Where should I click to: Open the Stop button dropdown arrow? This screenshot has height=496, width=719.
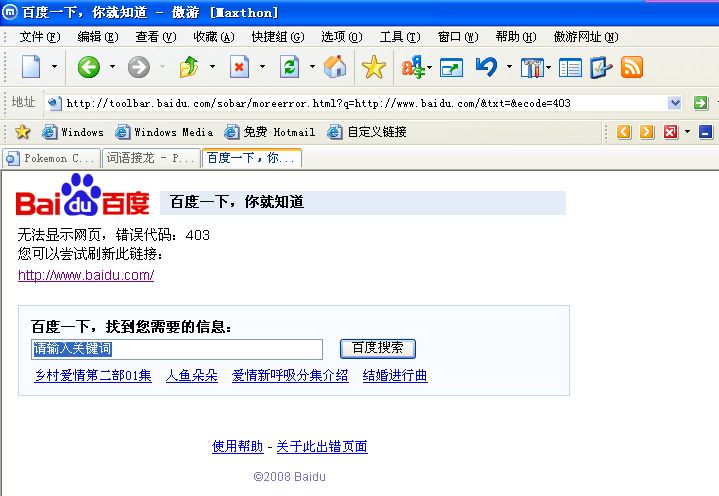click(262, 67)
